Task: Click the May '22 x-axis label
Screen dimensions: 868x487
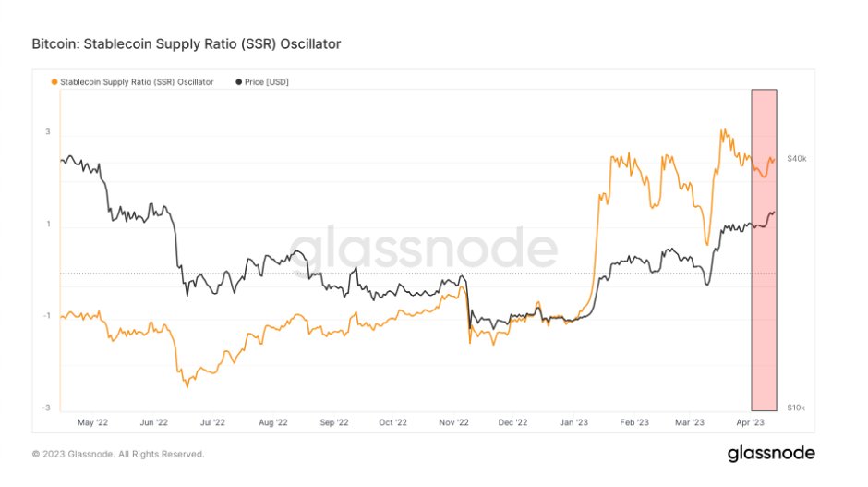Action: click(93, 422)
